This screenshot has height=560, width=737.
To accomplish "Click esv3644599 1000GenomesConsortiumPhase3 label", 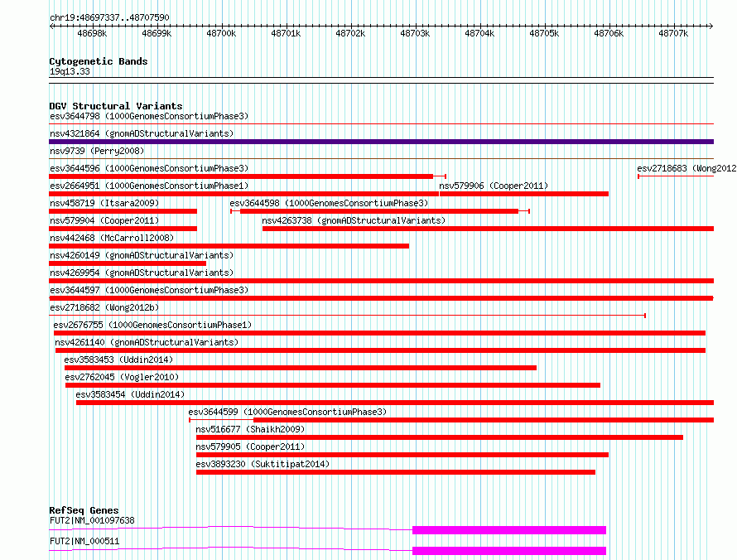I will (x=287, y=412).
